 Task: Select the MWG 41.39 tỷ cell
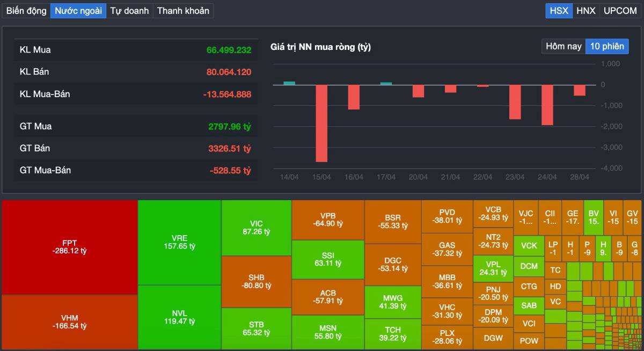[393, 302]
